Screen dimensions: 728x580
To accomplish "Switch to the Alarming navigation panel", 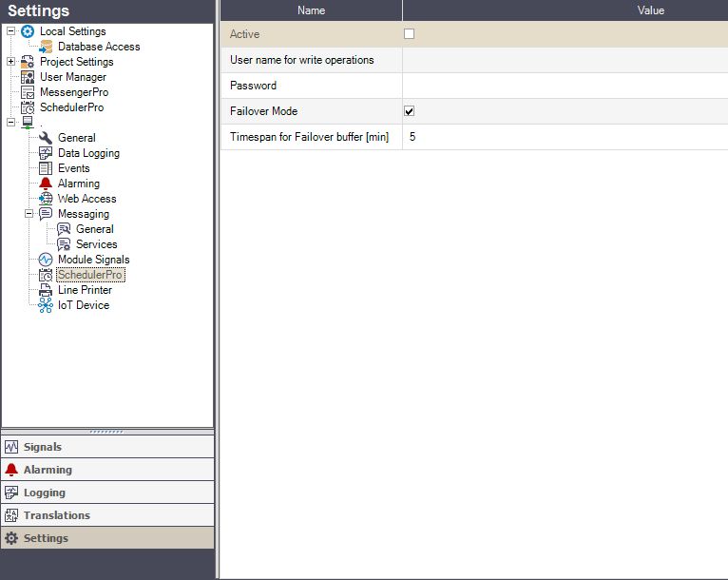I will [x=107, y=470].
